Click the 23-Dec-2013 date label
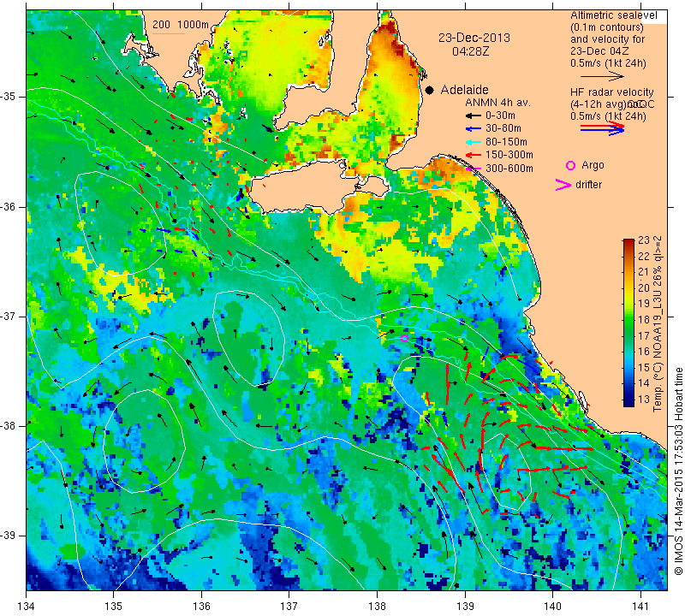 pyautogui.click(x=474, y=38)
